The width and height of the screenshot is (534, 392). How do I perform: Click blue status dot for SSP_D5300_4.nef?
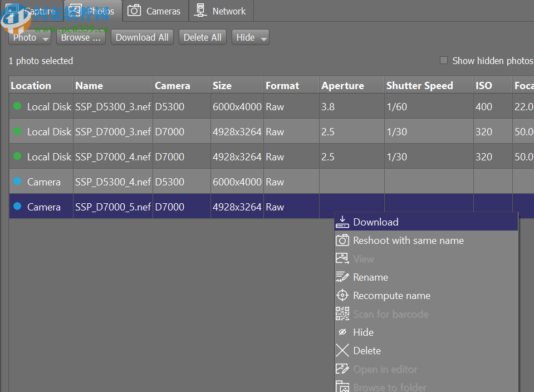(17, 182)
